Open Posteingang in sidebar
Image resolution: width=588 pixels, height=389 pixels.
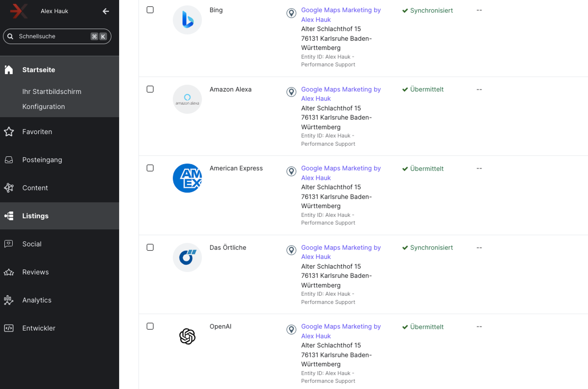point(60,160)
